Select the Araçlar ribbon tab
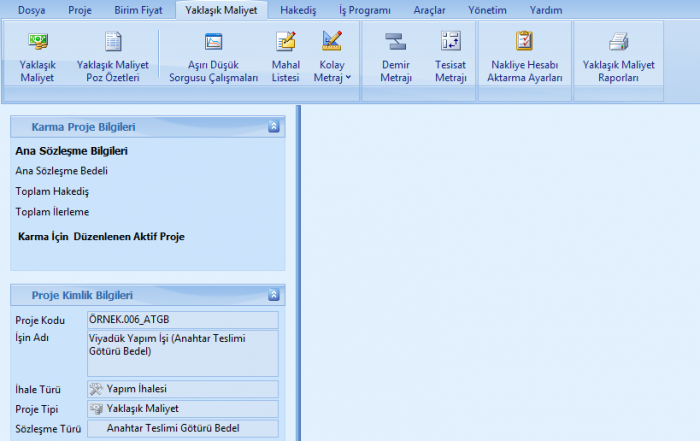This screenshot has height=441, width=700. point(429,10)
